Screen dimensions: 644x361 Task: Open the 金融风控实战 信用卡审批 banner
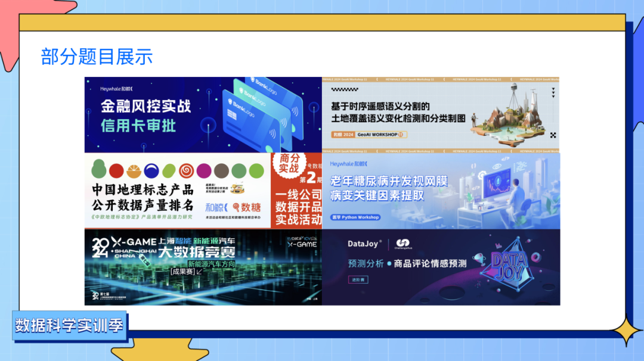click(x=203, y=115)
